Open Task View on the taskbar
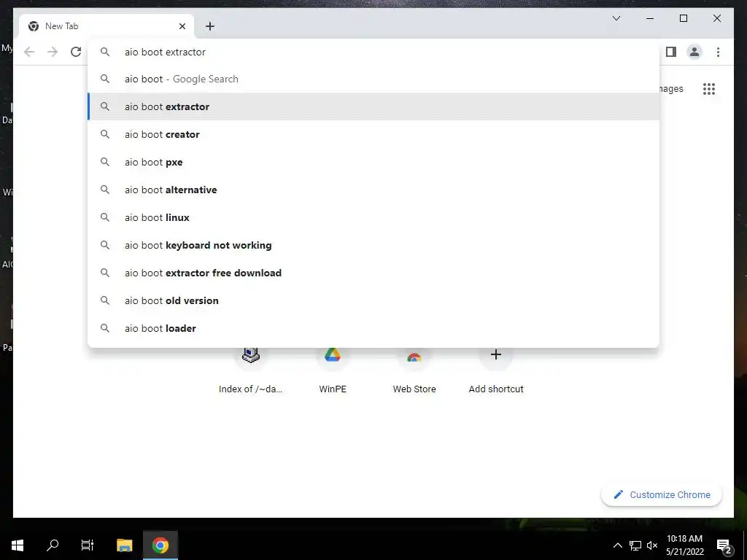 (88, 545)
